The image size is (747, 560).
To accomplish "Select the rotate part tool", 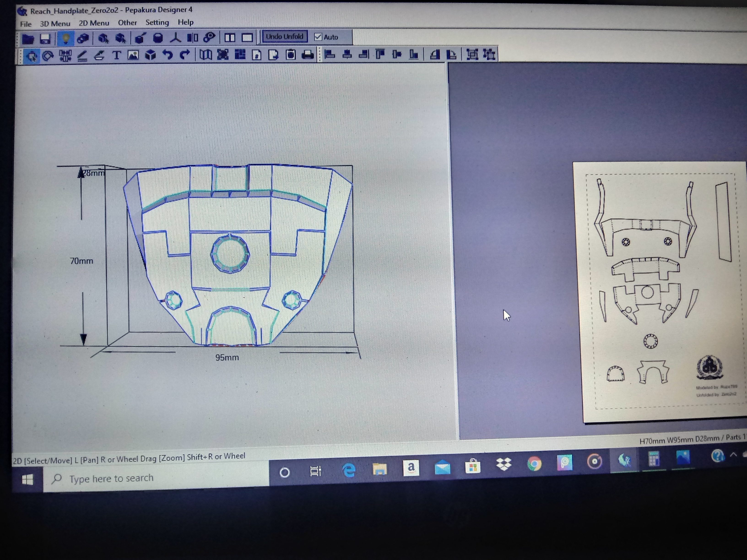I will (x=48, y=56).
